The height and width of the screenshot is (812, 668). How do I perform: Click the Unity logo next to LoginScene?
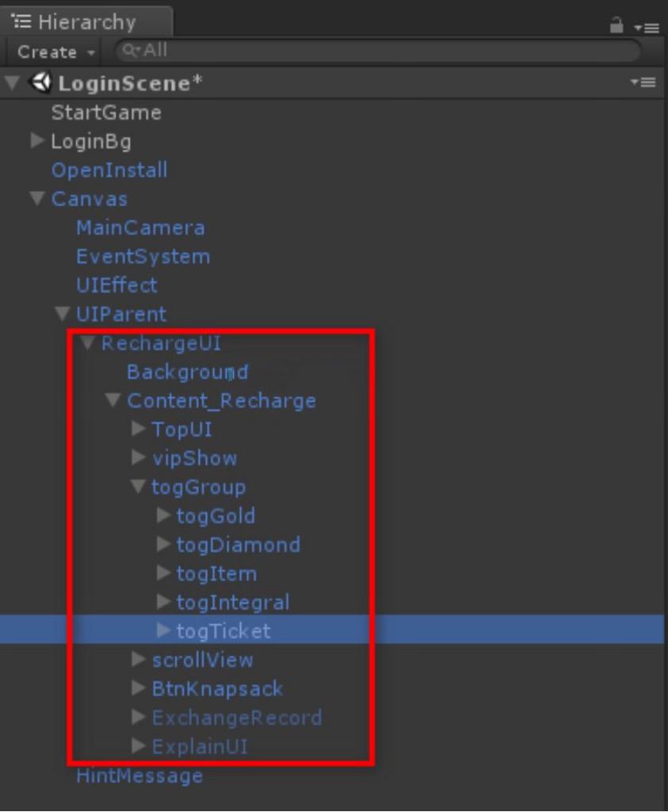(40, 82)
